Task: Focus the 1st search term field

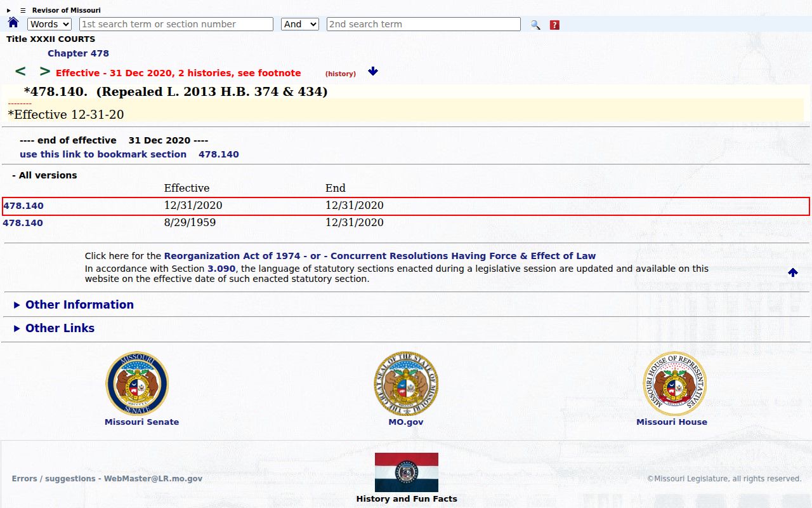Action: [x=176, y=24]
